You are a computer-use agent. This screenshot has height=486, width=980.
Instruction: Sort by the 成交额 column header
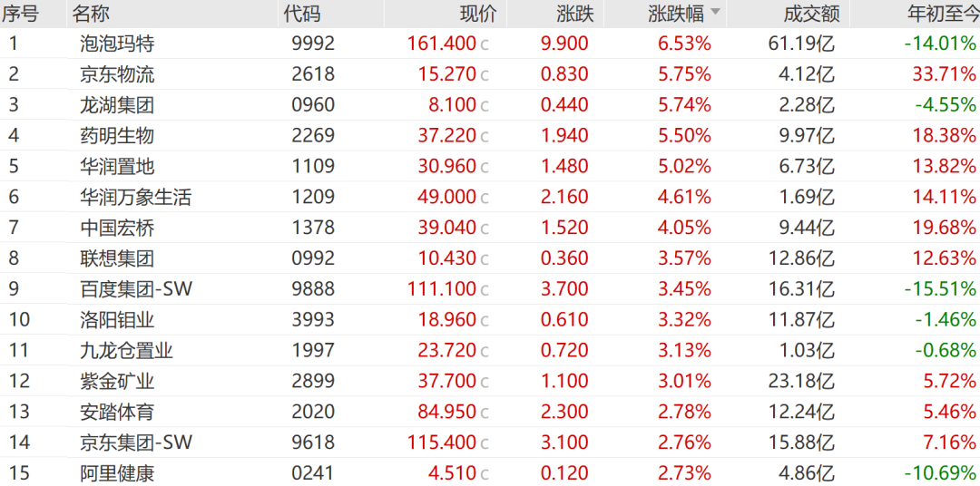tap(810, 13)
